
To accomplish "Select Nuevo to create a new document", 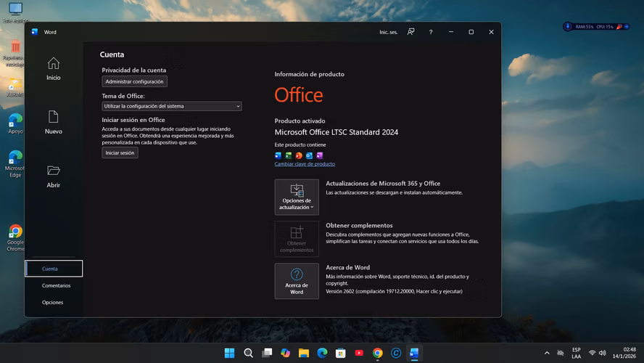I will point(54,123).
